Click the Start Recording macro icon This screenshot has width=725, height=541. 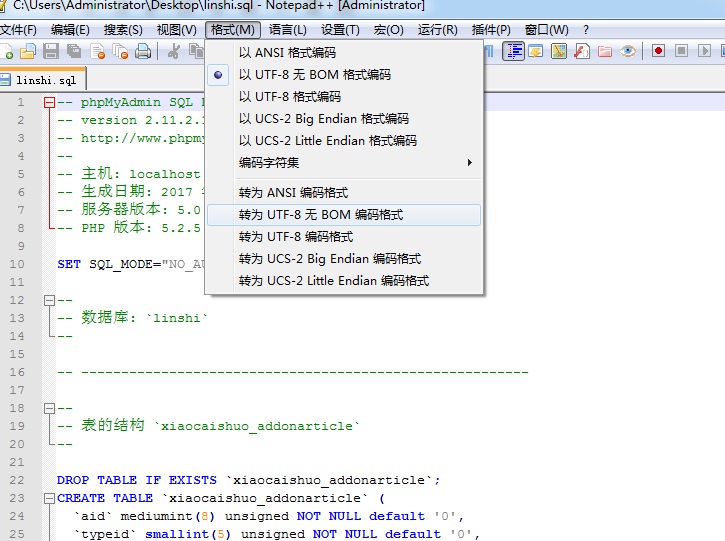(658, 51)
